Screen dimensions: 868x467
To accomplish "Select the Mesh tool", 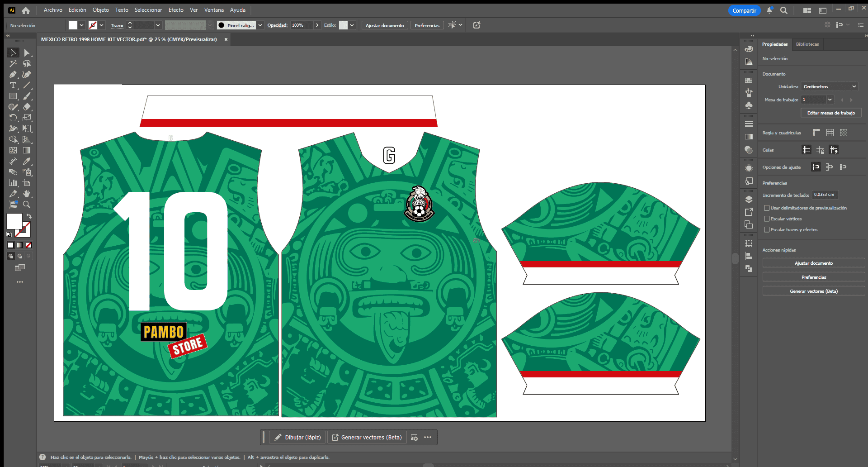I will [13, 151].
